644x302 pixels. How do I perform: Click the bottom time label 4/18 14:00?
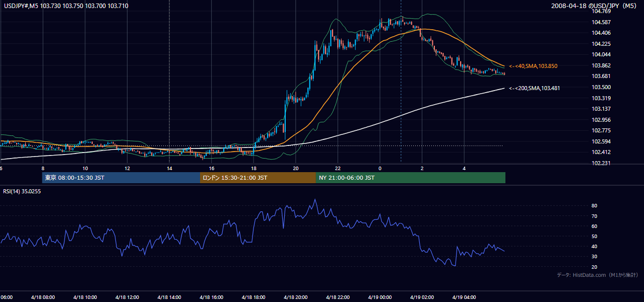[169, 297]
